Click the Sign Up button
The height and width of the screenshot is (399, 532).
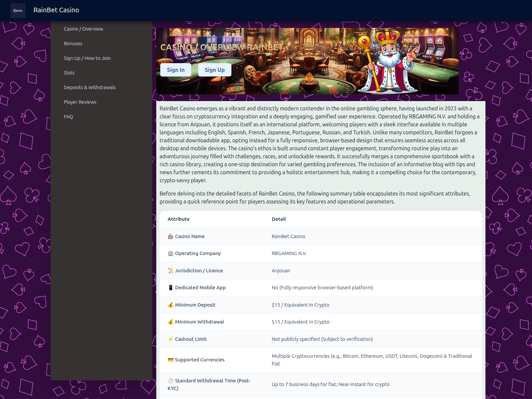(214, 70)
